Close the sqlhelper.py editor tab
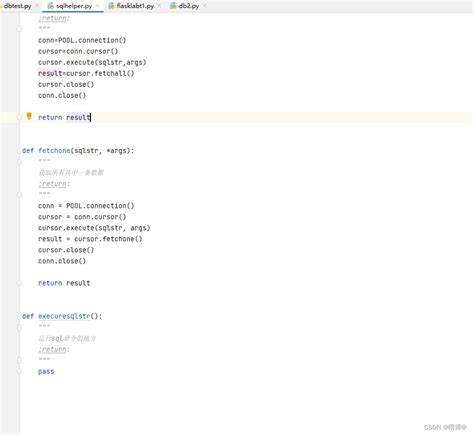This screenshot has width=474, height=435. click(x=97, y=6)
